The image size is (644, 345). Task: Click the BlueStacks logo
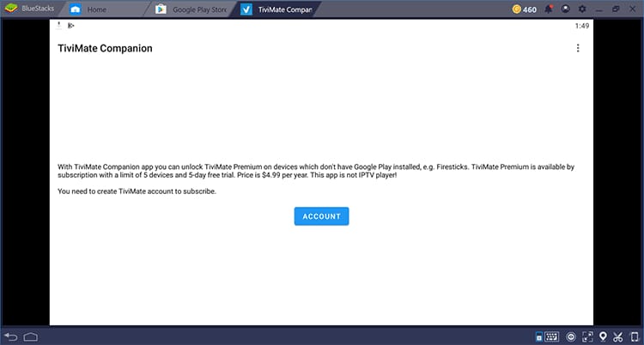pyautogui.click(x=12, y=9)
